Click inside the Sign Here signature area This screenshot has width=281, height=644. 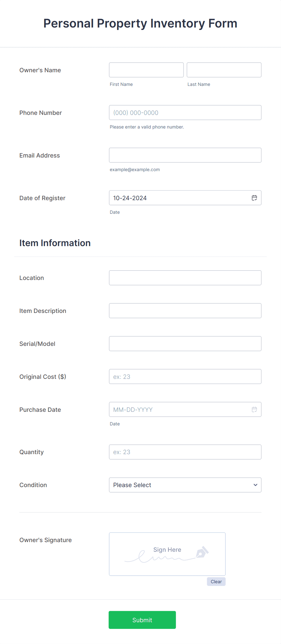(167, 554)
